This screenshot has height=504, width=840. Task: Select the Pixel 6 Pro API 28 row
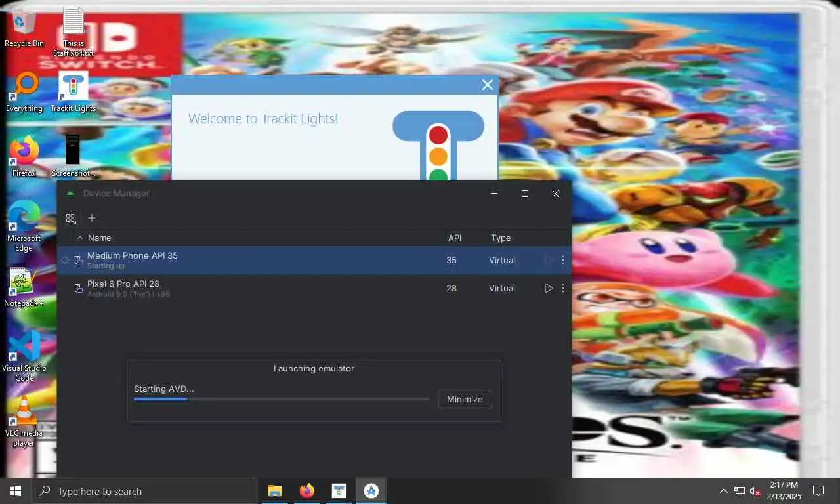point(314,289)
